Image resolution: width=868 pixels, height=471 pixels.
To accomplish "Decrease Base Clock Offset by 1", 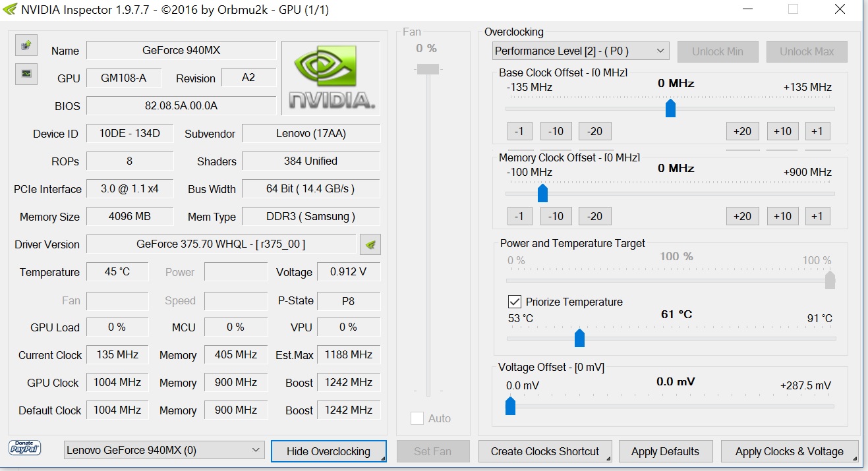I will tap(520, 131).
